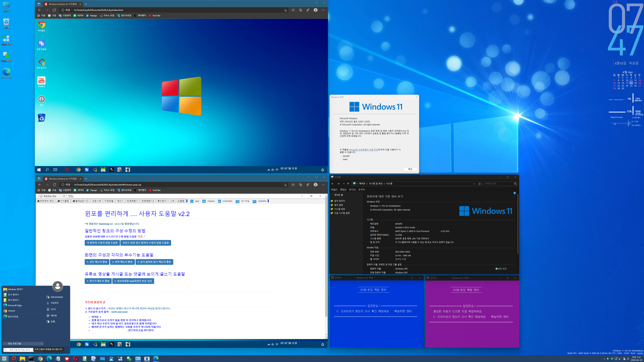Click the up arrow in the 시스템 navigation bar
The image size is (644, 362).
[x=348, y=184]
